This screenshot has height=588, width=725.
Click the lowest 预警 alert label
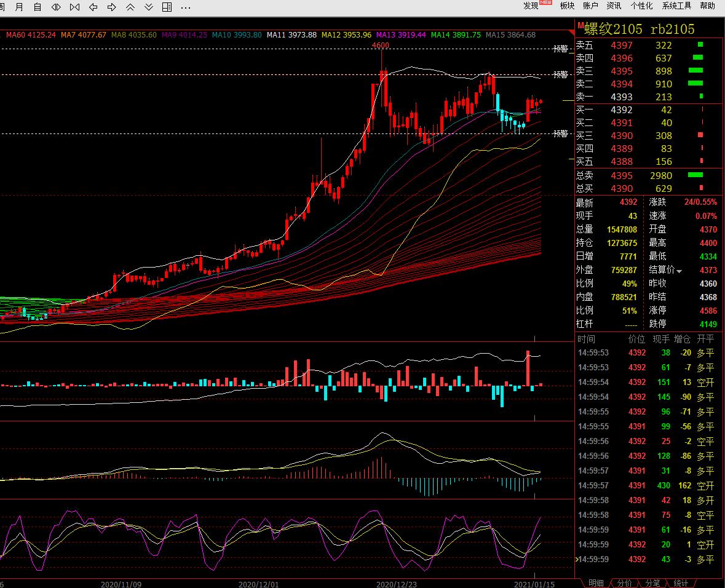560,133
